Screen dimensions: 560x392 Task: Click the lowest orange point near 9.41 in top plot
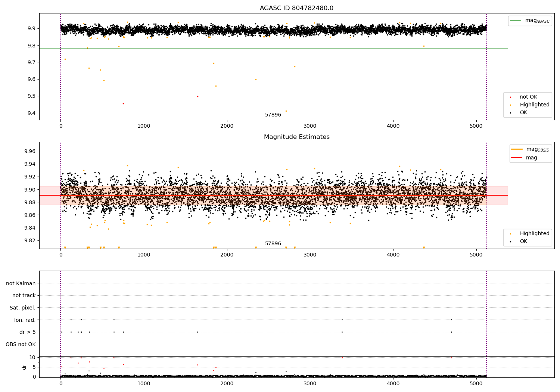click(x=286, y=111)
